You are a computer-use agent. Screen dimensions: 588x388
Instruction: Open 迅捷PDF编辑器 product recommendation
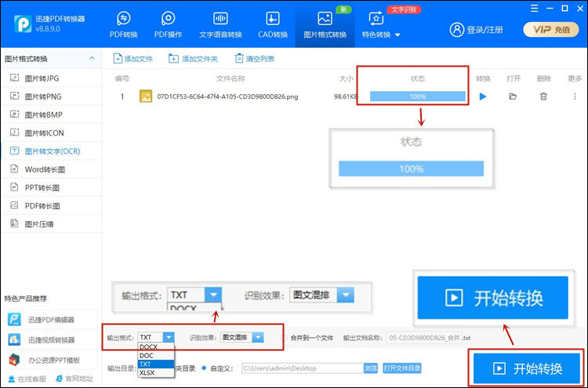[51, 319]
